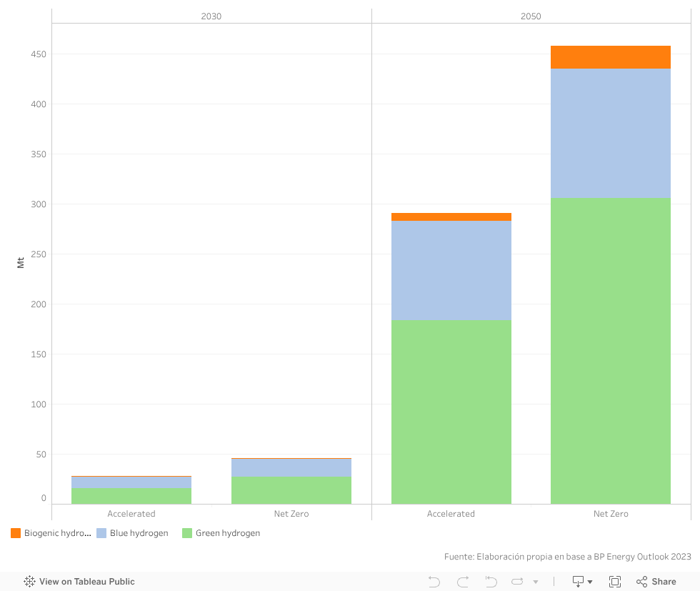Click the 150 axis tick label
Viewport: 700px width, 591px height.
[39, 354]
